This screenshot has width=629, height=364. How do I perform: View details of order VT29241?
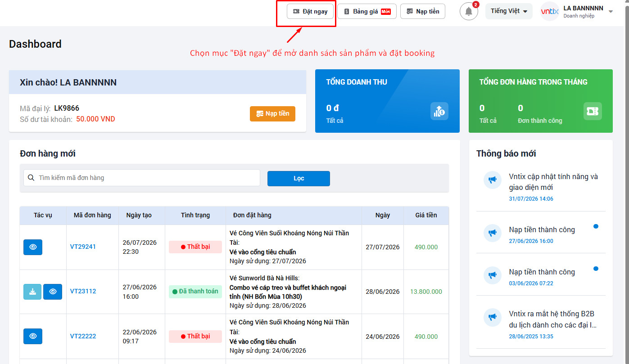click(x=33, y=247)
